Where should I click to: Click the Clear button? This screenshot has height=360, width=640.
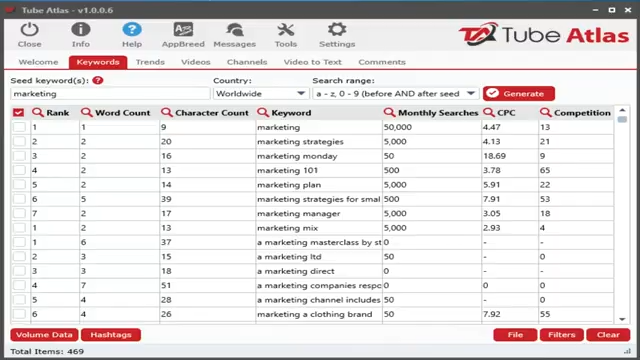click(x=608, y=335)
